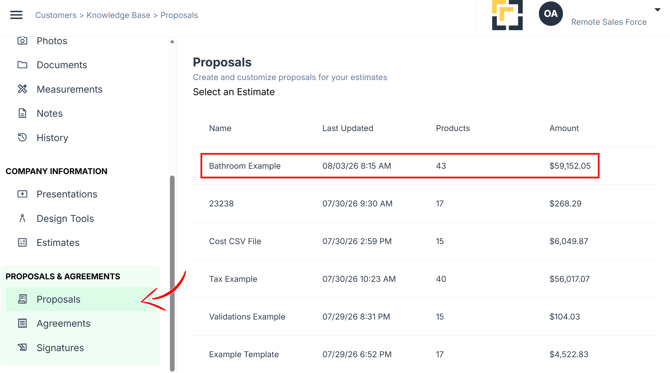Click the OA user avatar
Screen dimensions: 670x373
click(x=551, y=14)
